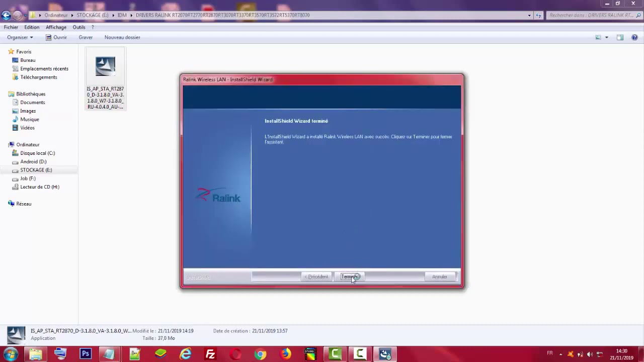This screenshot has width=644, height=362.
Task: Open the Edition menu
Action: pos(32,27)
